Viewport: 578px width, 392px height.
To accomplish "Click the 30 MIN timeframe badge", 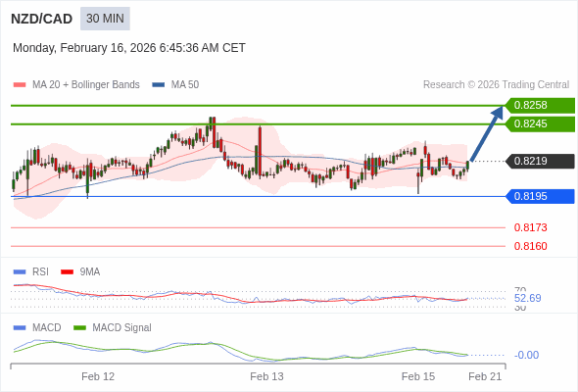I will (105, 19).
